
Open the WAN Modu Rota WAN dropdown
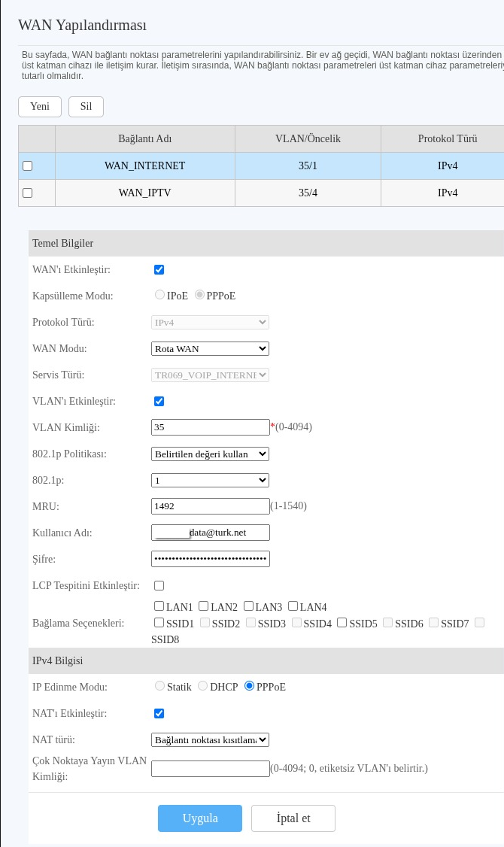[x=210, y=349]
